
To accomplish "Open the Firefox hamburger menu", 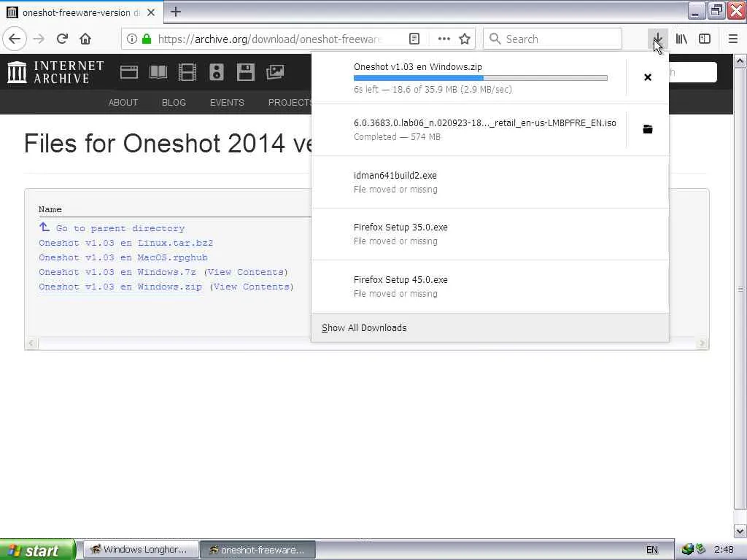I will 733,39.
